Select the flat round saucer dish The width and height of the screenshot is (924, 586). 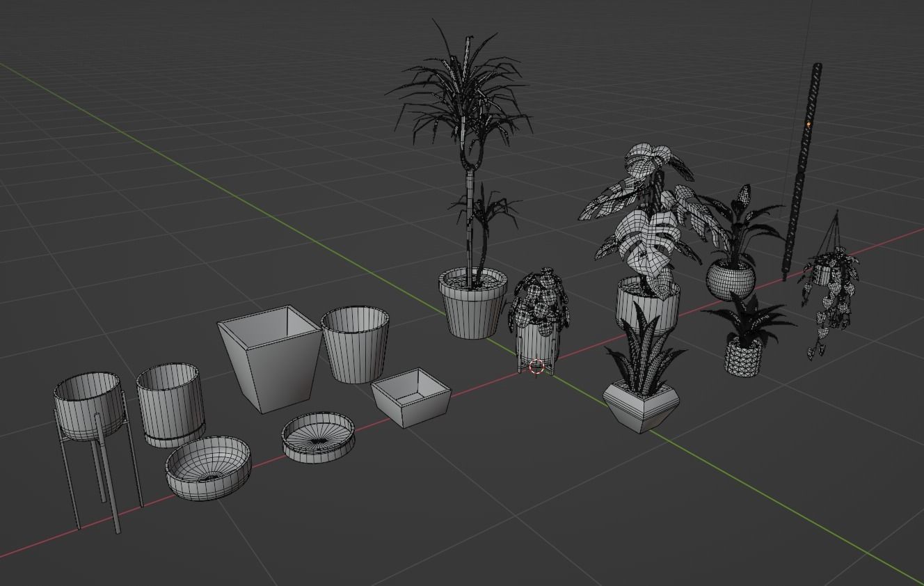[x=318, y=437]
